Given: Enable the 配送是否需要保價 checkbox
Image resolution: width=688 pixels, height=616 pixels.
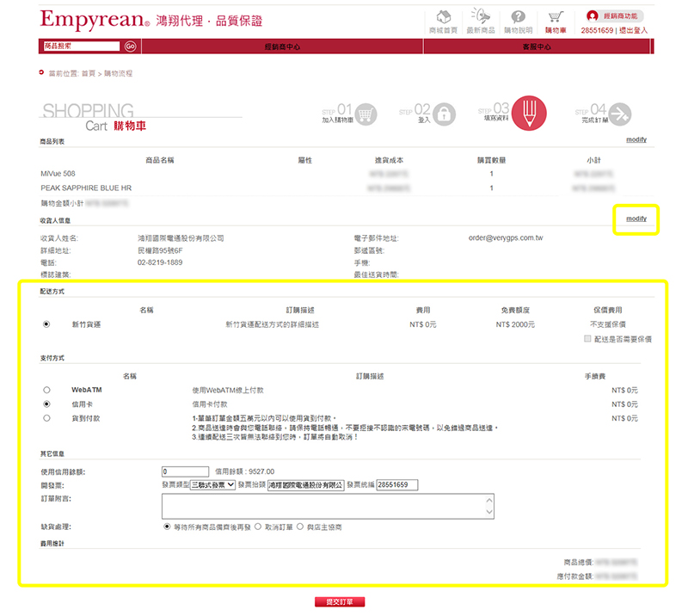Looking at the screenshot, I should point(587,339).
